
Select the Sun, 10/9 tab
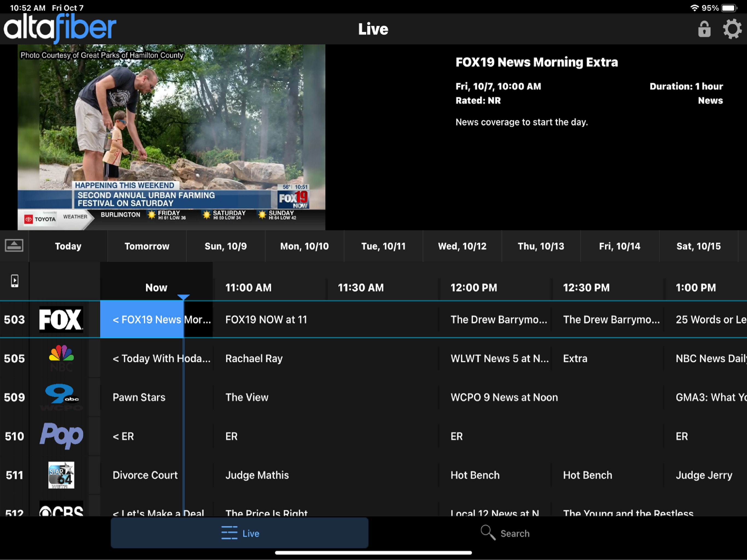click(x=226, y=246)
